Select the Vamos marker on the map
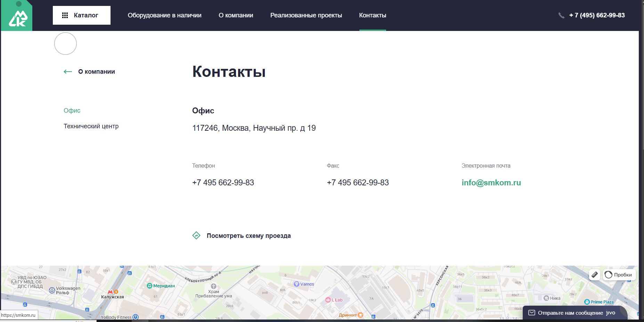The image size is (644, 322). (304, 284)
